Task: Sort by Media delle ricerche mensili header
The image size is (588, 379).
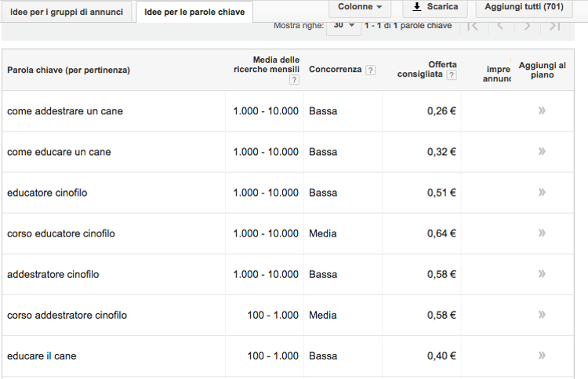Action: click(267, 64)
